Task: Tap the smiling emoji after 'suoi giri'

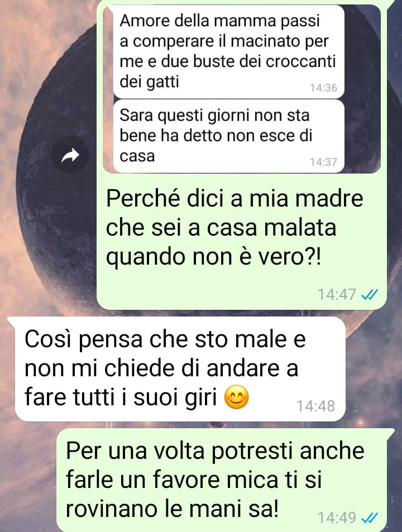Action: 237,397
